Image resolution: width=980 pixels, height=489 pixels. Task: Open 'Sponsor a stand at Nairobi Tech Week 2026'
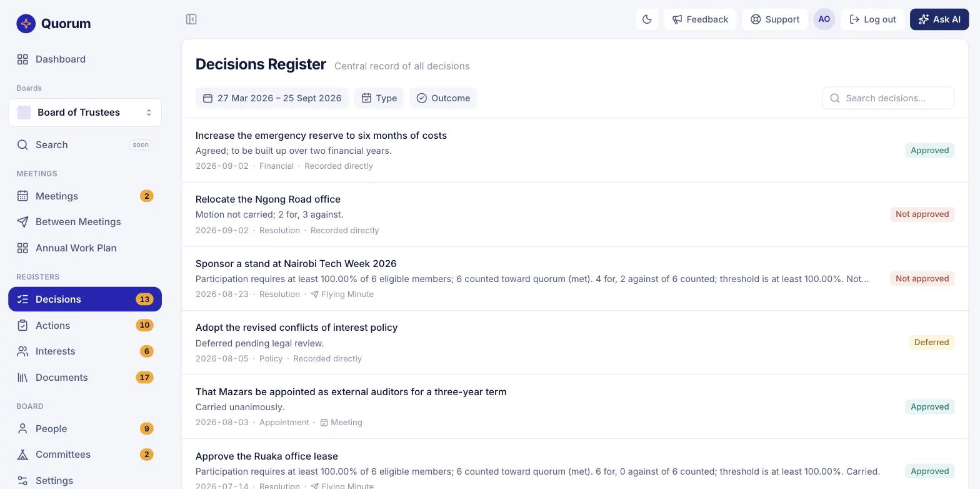(x=575, y=279)
